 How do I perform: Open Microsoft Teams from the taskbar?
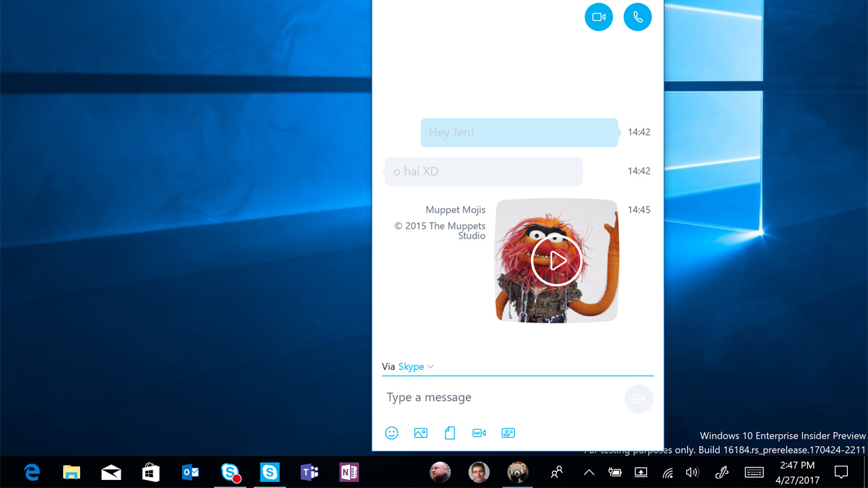point(309,472)
